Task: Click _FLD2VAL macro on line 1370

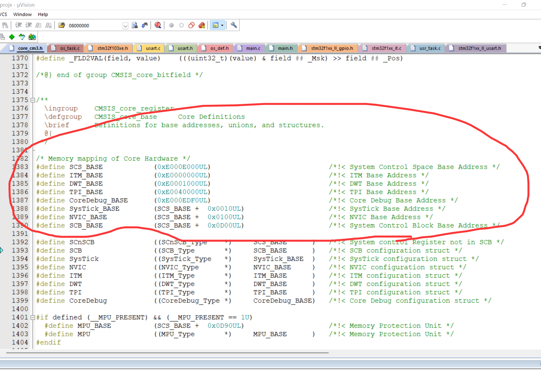Action: 86,58
